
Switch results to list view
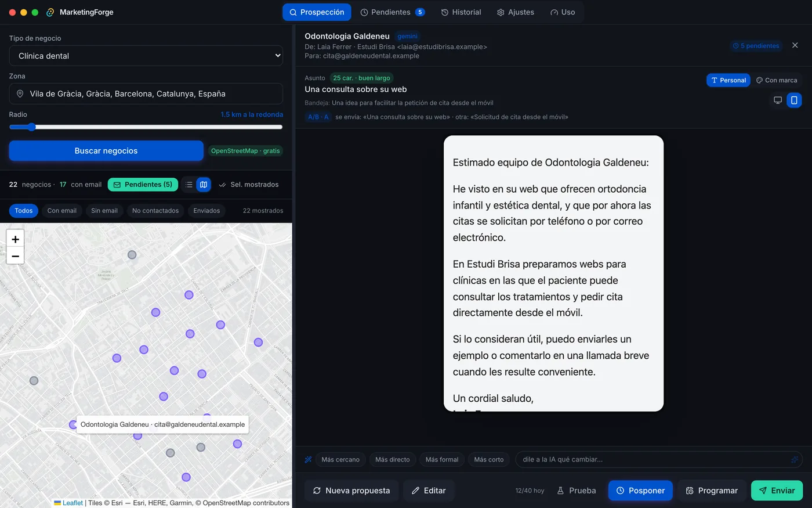tap(189, 185)
